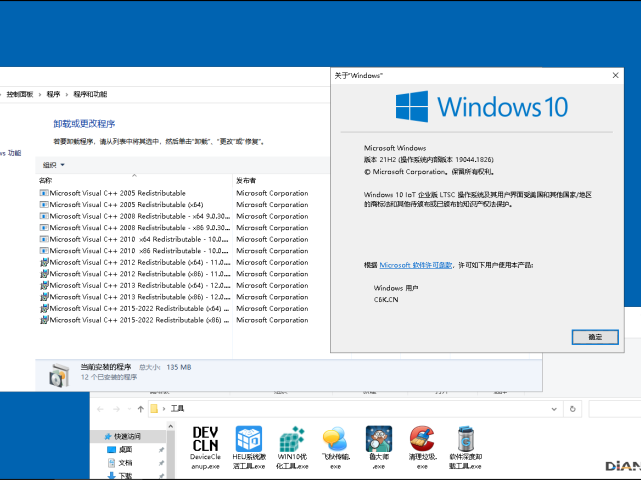
Task: Click the icon of Visual C++ 2015-2022 Redistributable (x86)
Action: [44, 320]
